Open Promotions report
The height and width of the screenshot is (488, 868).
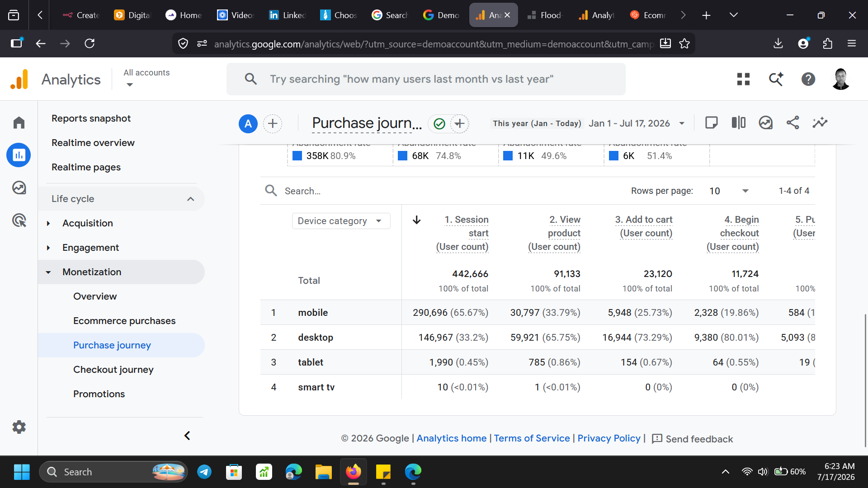point(99,394)
